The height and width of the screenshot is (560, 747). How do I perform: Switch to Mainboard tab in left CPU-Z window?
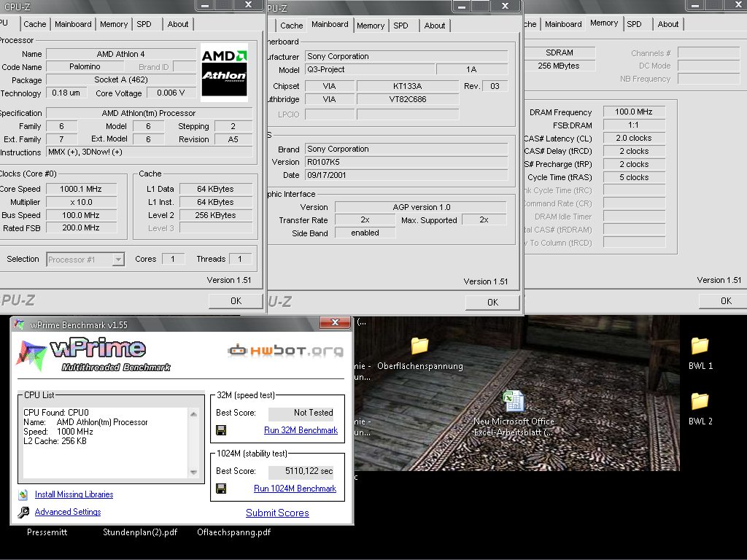[x=73, y=24]
